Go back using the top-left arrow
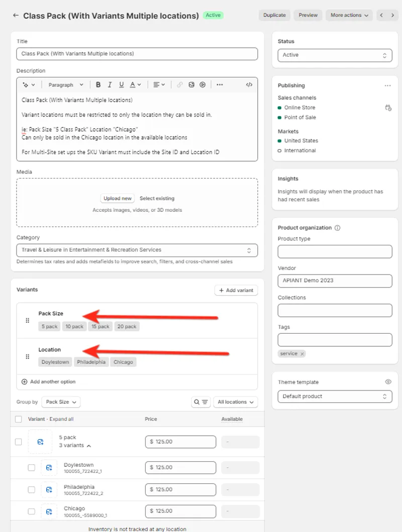The image size is (402, 532). pos(16,16)
